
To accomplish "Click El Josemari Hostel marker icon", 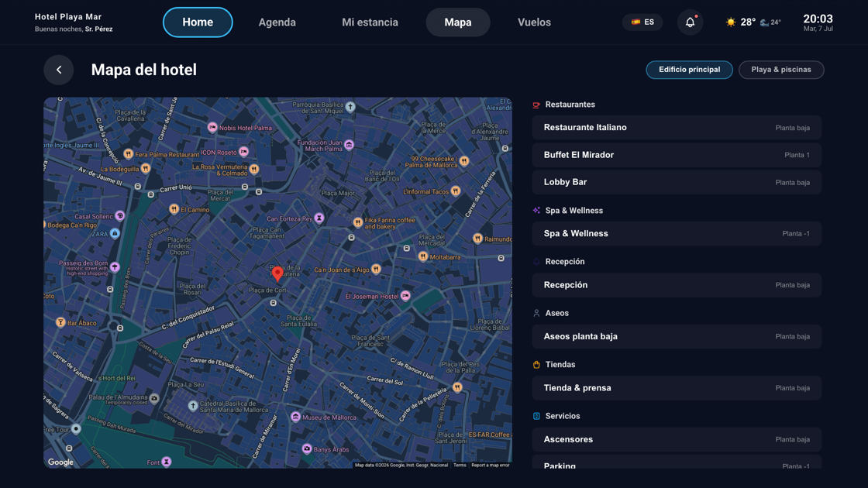I will coord(406,296).
